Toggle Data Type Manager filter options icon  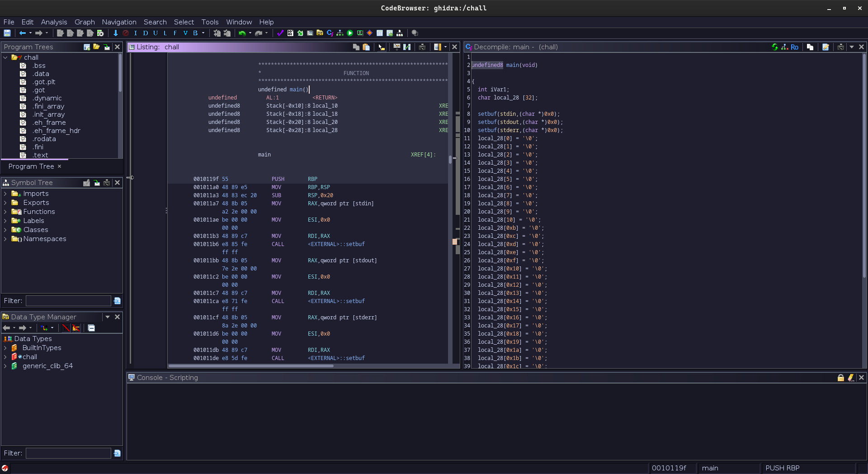pos(117,453)
